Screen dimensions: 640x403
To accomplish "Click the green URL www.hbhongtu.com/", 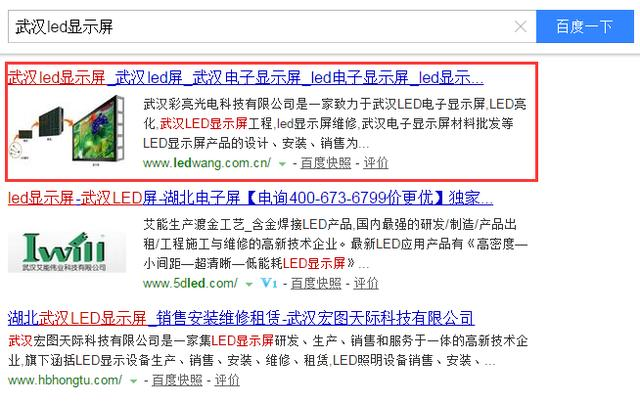I will 65,381.
